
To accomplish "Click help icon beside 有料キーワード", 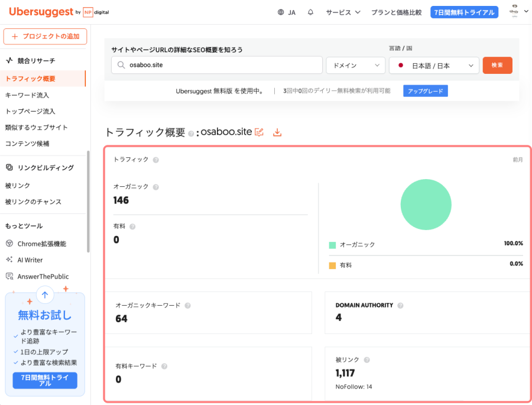I will click(x=164, y=367).
